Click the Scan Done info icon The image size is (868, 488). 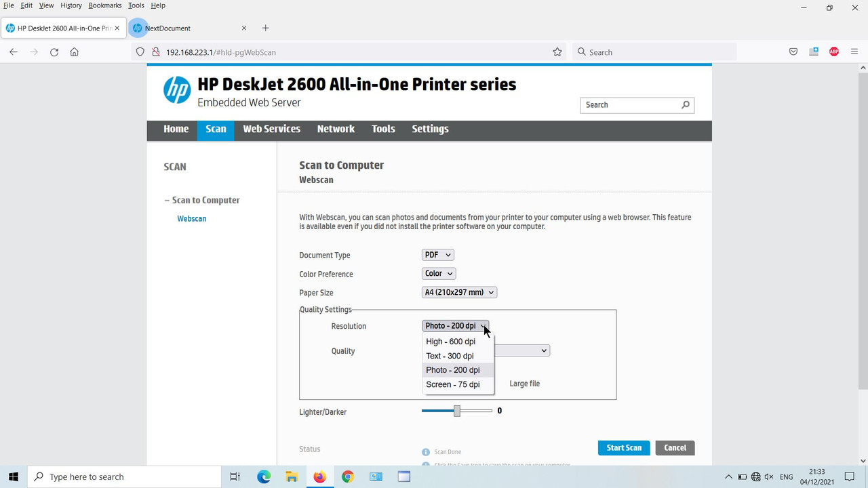426,452
